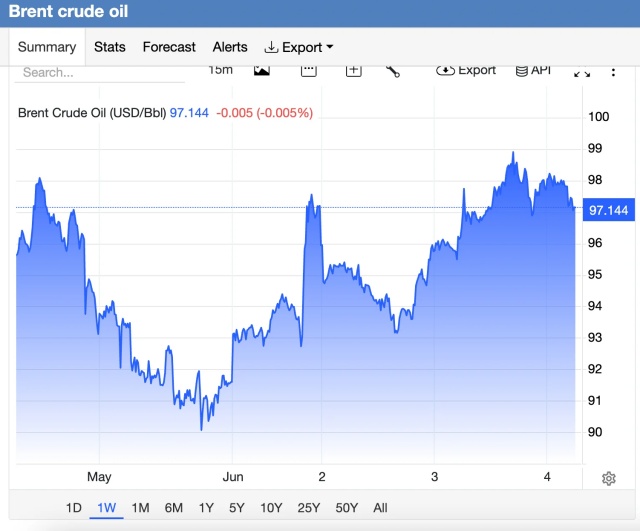Image resolution: width=640 pixels, height=531 pixels.
Task: Focus the Search input field
Action: point(100,73)
